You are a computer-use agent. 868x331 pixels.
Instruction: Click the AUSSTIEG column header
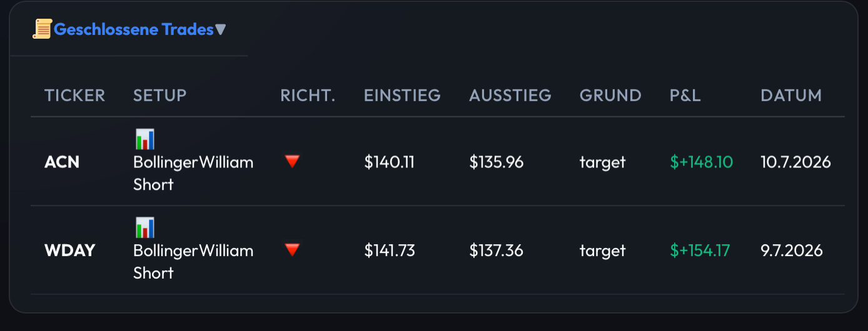tap(510, 96)
